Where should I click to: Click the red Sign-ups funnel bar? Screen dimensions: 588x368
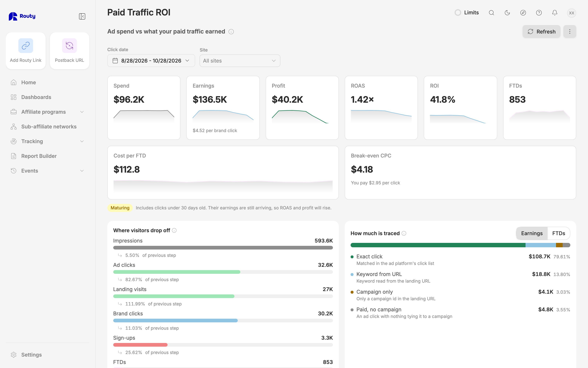(x=140, y=345)
